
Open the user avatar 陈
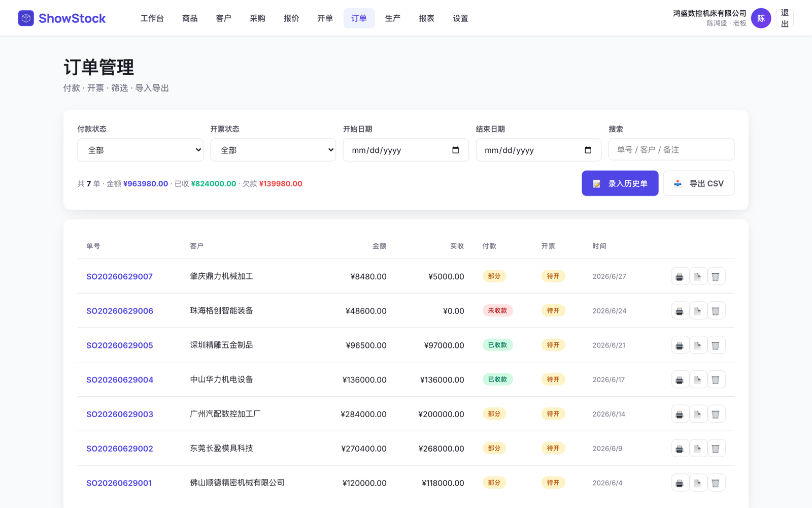[x=761, y=18]
